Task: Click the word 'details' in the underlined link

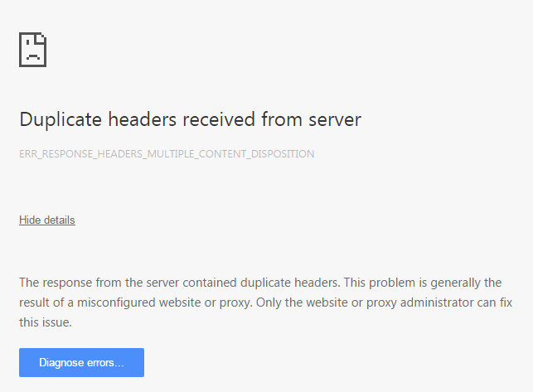Action: [60, 220]
